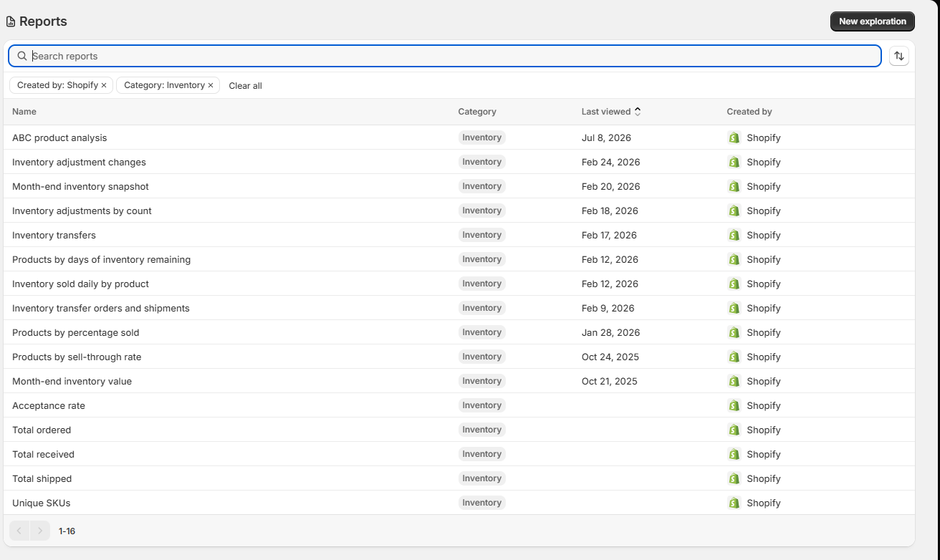Viewport: 940px width, 560px height.
Task: Click Shopify logo in Total ordered row
Action: [734, 430]
